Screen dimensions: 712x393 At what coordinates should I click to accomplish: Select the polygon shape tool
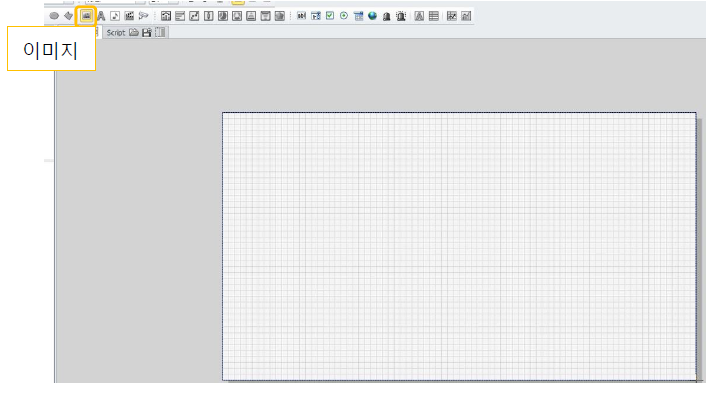[x=69, y=16]
